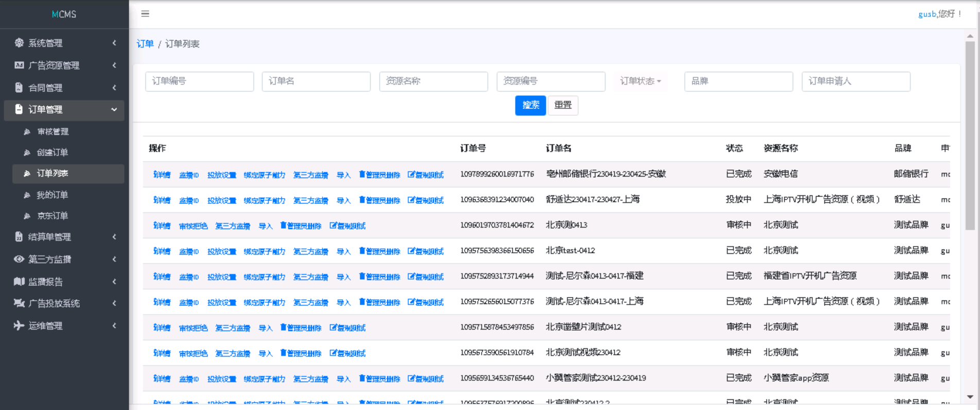Click the 广告资源管理 sidebar icon
The height and width of the screenshot is (410, 980).
(19, 65)
